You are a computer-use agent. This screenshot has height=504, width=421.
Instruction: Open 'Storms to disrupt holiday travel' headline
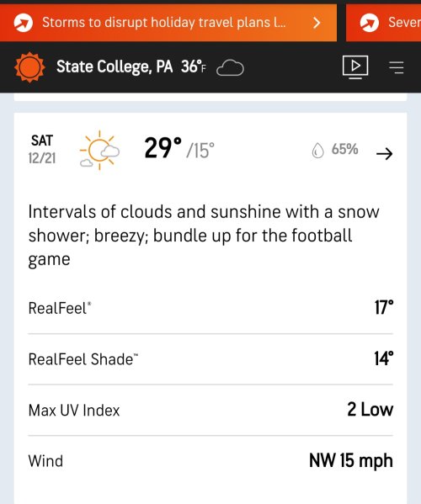(x=163, y=23)
